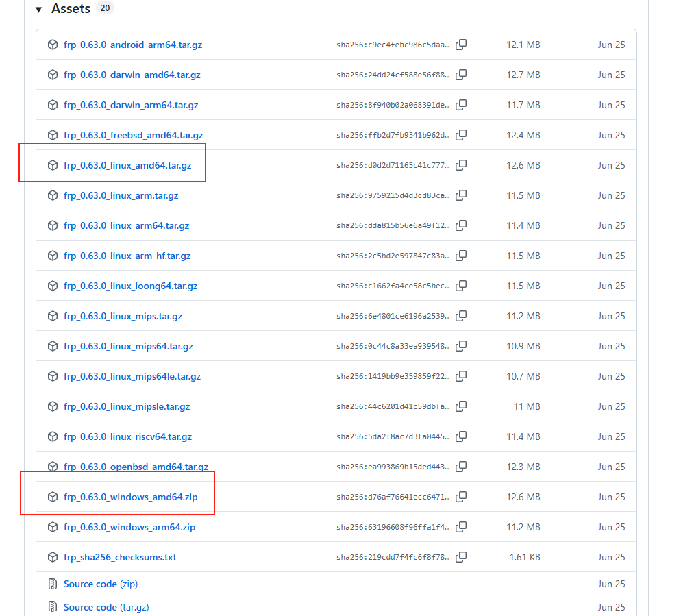Copy sha256 hash for freebsd_amd64 asset
The height and width of the screenshot is (616, 694).
(462, 135)
